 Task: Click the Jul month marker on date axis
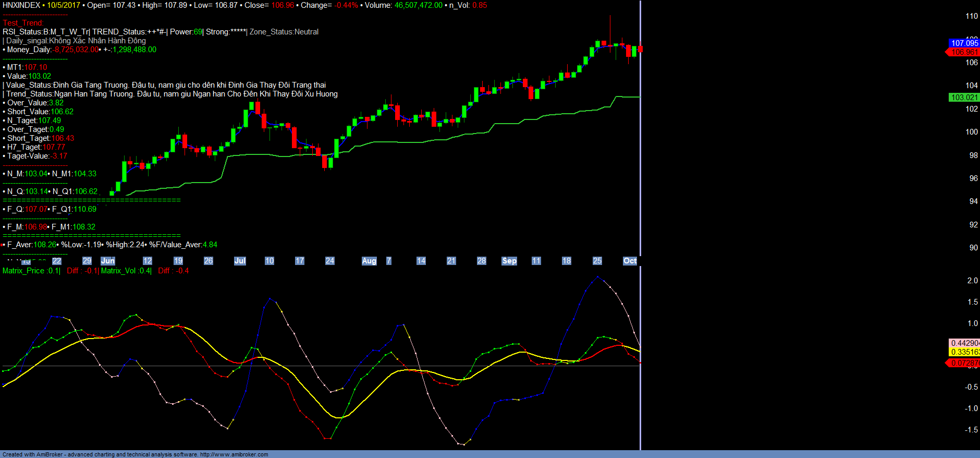(x=240, y=261)
